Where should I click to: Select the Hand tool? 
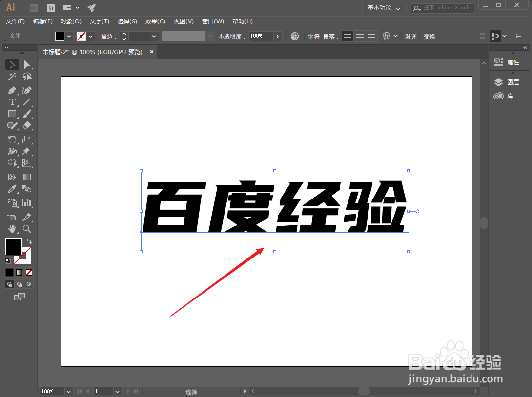point(12,229)
